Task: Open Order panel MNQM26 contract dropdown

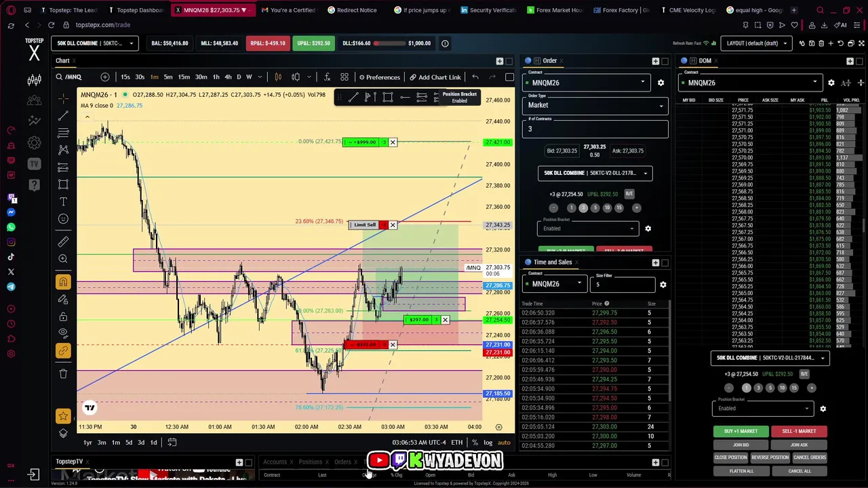Action: tap(587, 83)
